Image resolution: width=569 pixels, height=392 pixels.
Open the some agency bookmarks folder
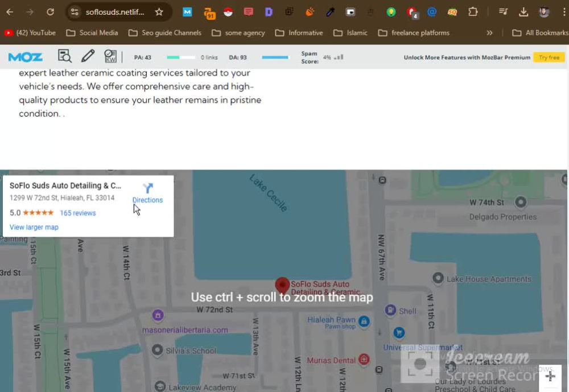point(238,32)
